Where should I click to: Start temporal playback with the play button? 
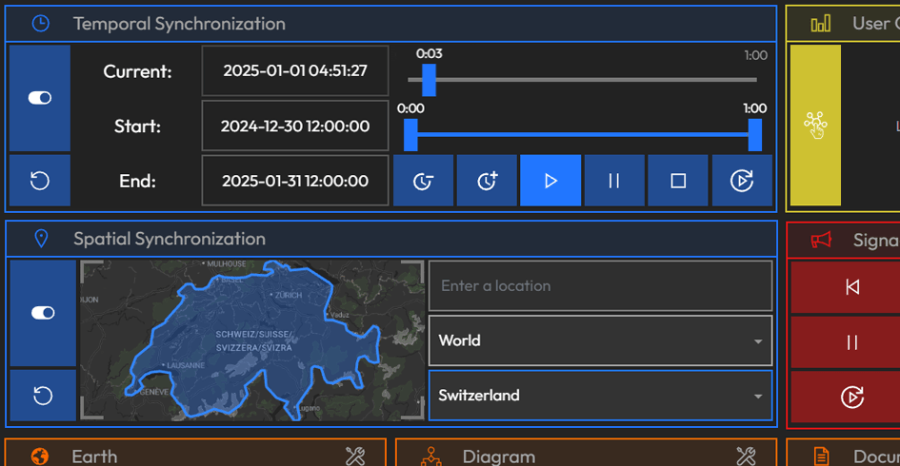(550, 181)
